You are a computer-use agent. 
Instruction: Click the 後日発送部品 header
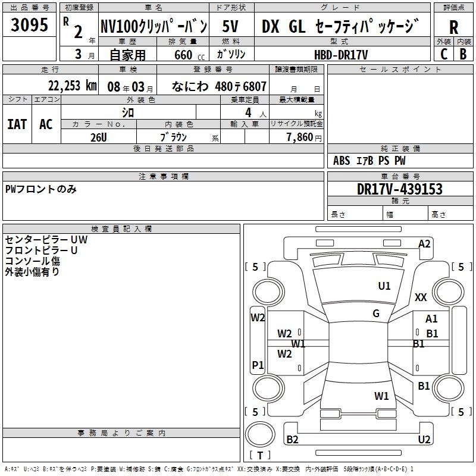163,148
